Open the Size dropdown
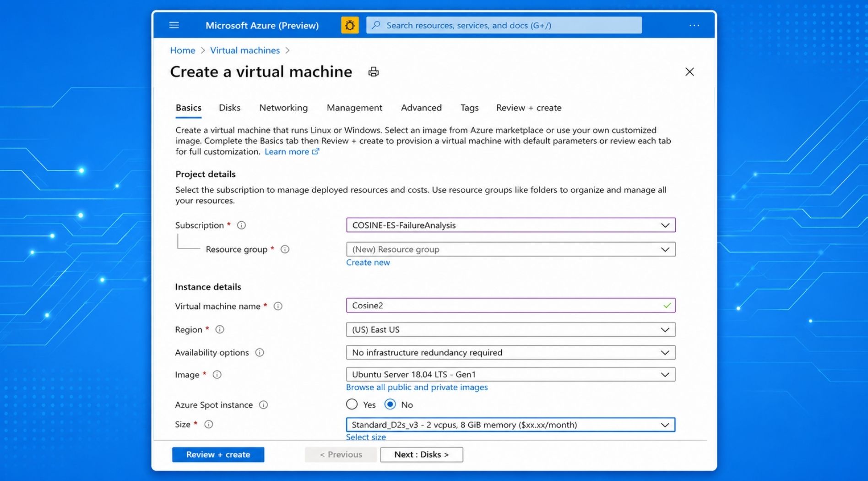The image size is (868, 481). click(510, 425)
